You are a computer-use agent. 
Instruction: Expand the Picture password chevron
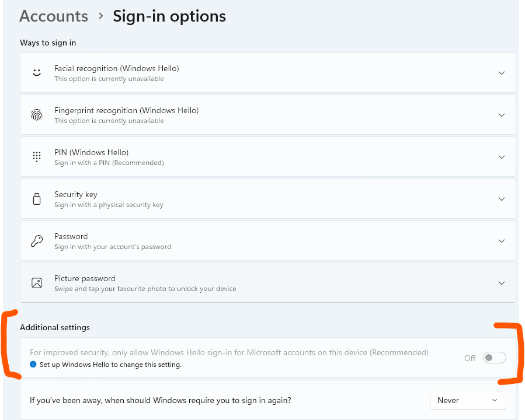click(501, 283)
